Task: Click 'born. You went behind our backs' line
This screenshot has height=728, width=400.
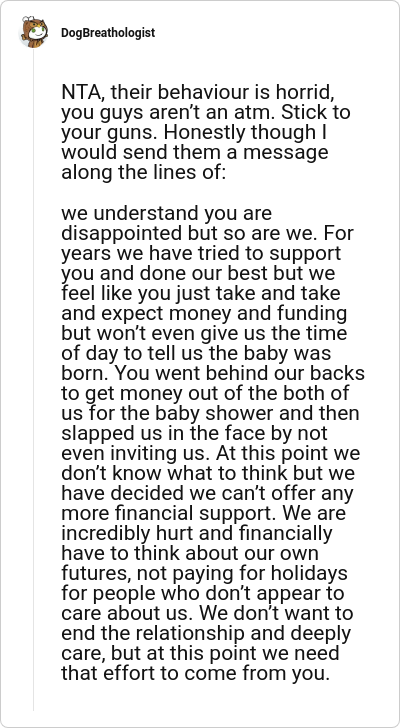Action: [x=213, y=373]
